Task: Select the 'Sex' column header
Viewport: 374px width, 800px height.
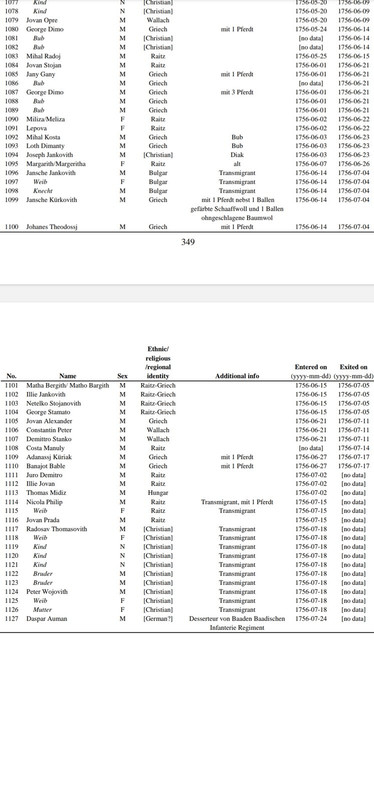Action: 122,376
